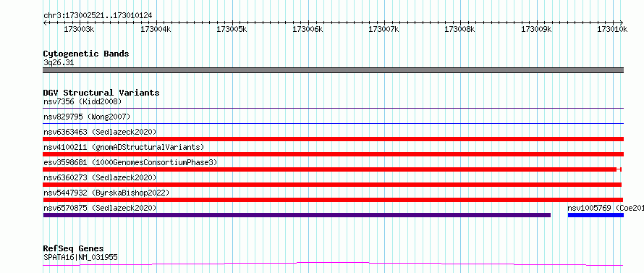Click the 3q26.31 band label
Image resolution: width=644 pixels, height=273 pixels.
(59, 63)
